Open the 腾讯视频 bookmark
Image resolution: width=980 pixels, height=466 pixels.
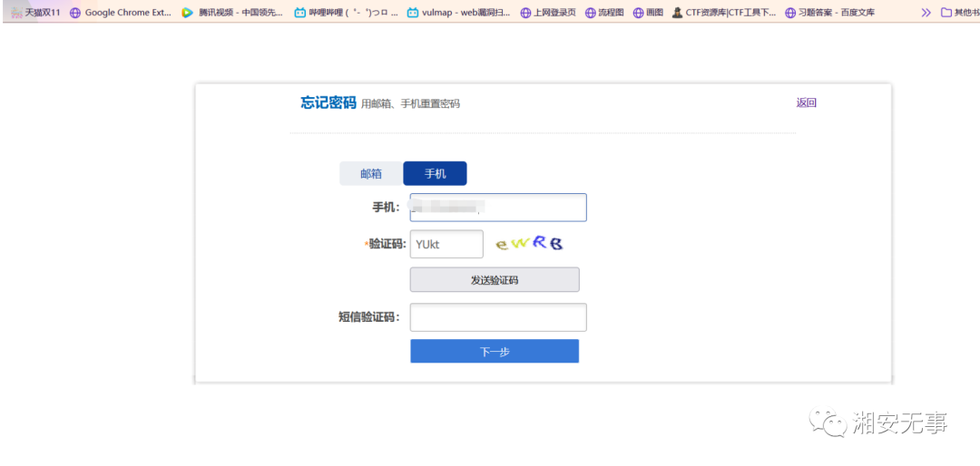232,12
